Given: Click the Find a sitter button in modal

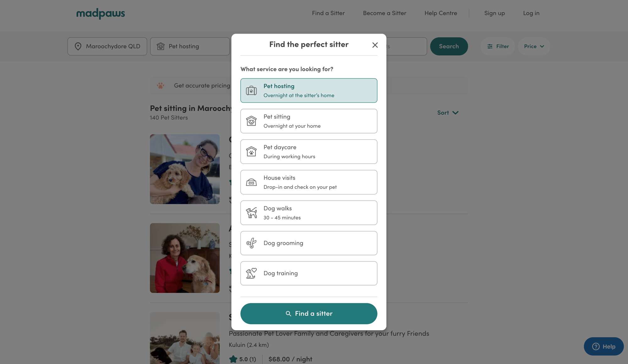Looking at the screenshot, I should [308, 313].
